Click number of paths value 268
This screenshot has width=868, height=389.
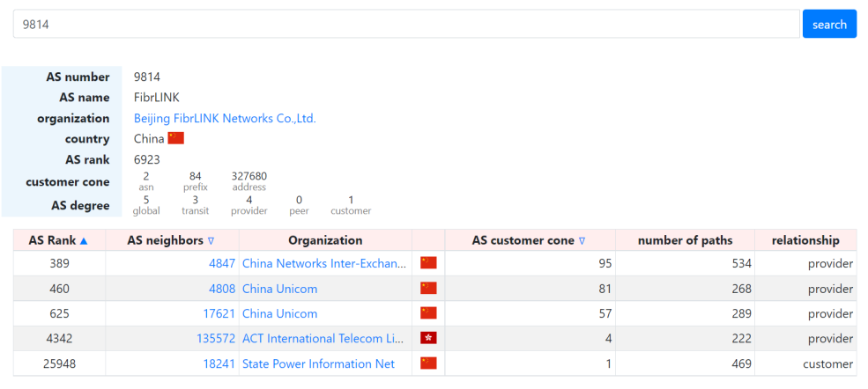coord(741,289)
